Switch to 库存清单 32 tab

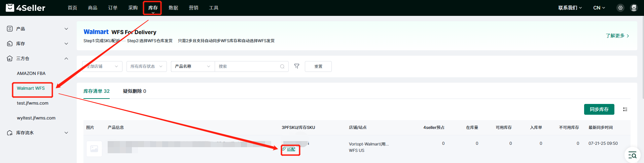[97, 91]
